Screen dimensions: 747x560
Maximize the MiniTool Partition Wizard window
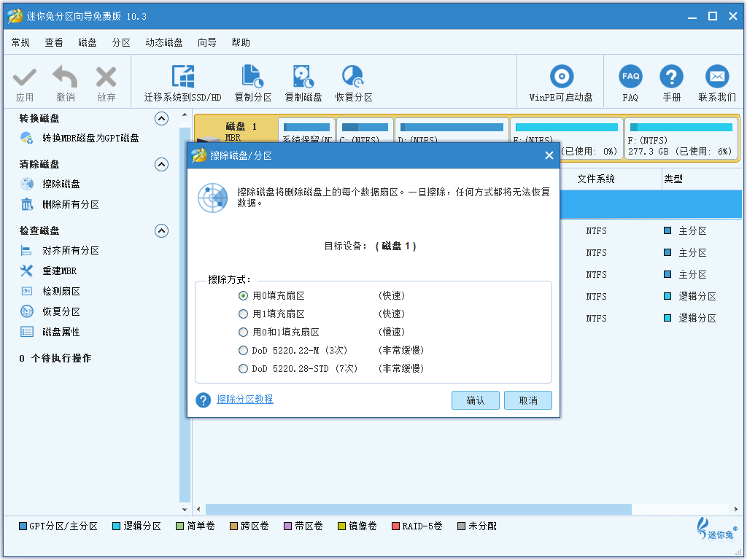click(x=713, y=17)
